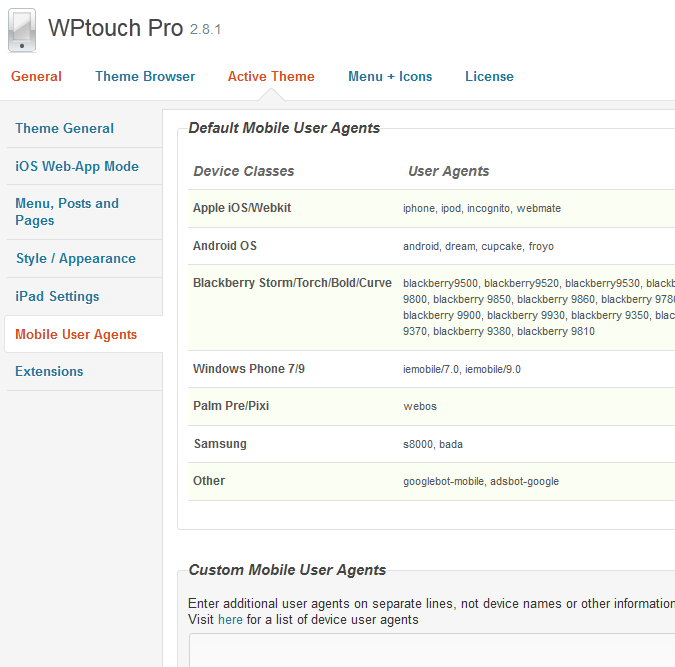Click the custom user agents text area
The width and height of the screenshot is (675, 667).
point(432,650)
